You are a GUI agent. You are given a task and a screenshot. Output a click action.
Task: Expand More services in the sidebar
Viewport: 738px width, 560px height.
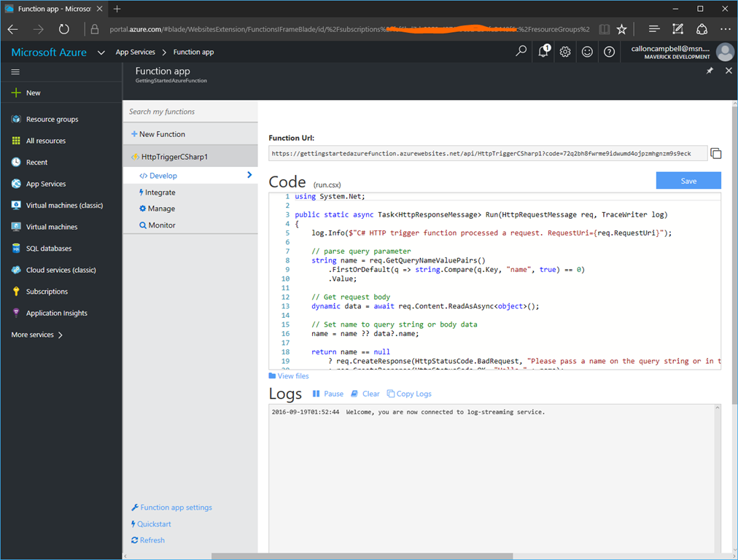(x=36, y=335)
